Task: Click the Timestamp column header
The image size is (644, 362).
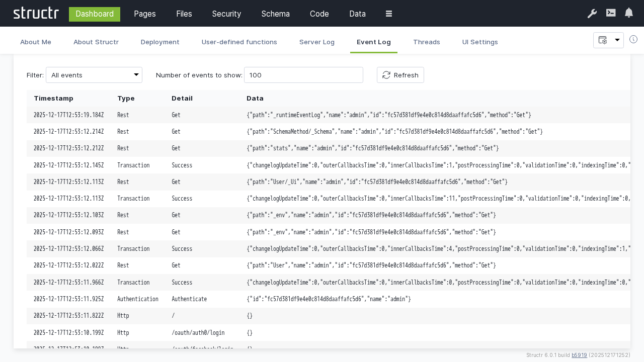Action: click(53, 98)
